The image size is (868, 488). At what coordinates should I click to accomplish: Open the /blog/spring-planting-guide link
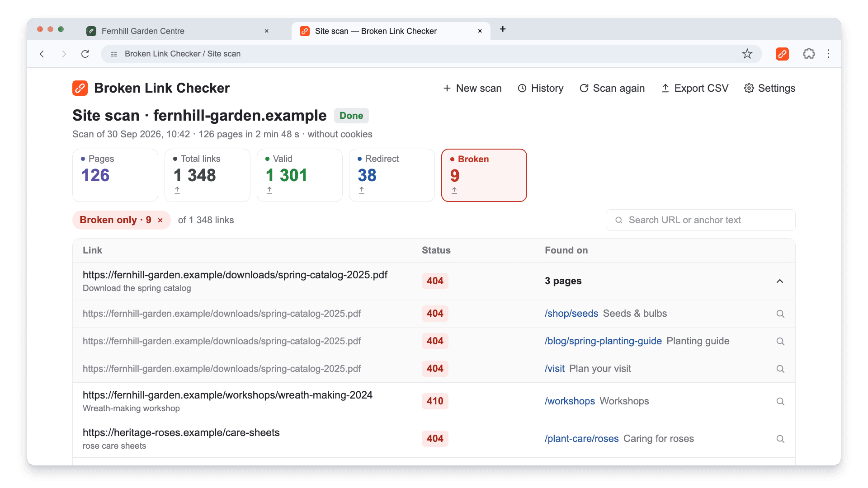point(603,341)
